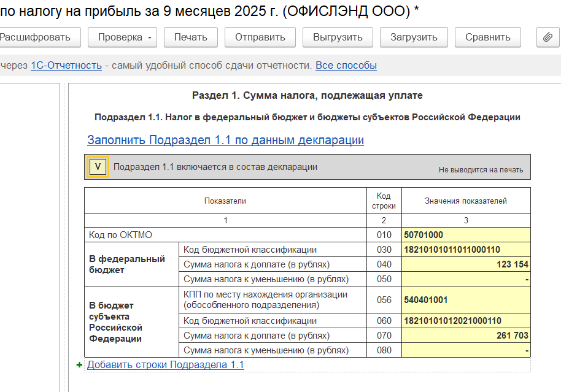Image resolution: width=561 pixels, height=392 pixels.
Task: Select the КБК field 18210101012021000110
Action: click(x=466, y=321)
